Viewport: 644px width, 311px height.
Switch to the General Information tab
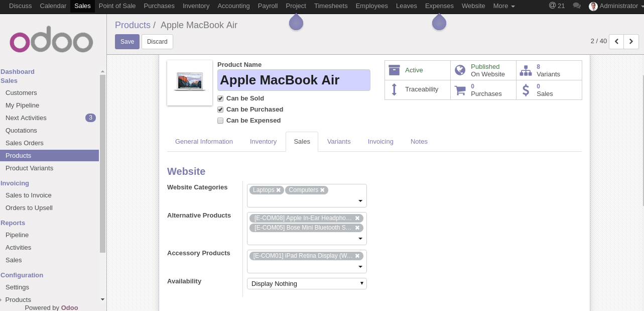[x=204, y=142]
